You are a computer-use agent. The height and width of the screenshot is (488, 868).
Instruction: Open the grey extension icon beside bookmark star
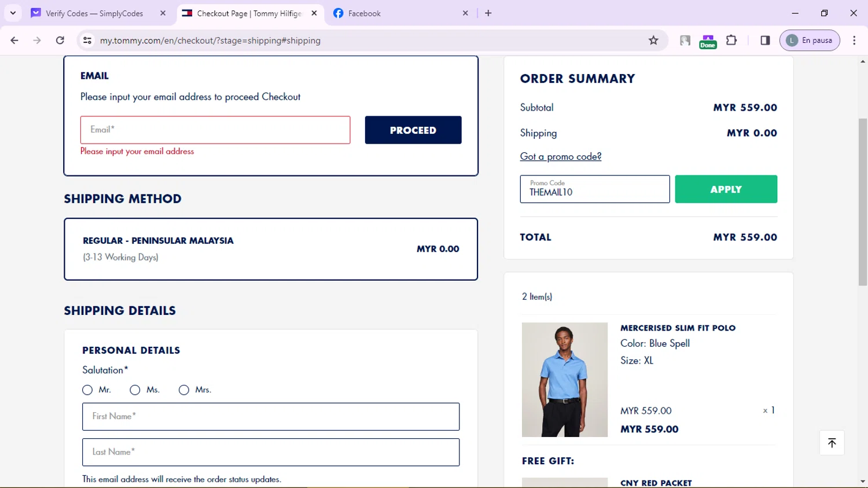685,41
